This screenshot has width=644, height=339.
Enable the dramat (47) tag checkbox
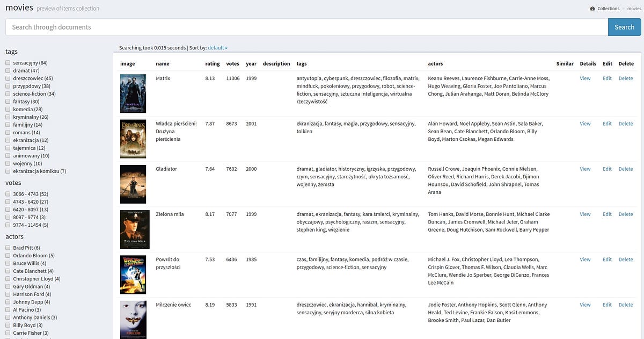point(8,70)
